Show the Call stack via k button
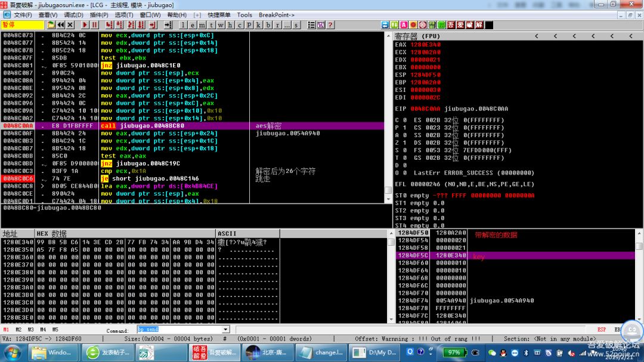Viewport: 644px width, 362px height. pyautogui.click(x=258, y=25)
